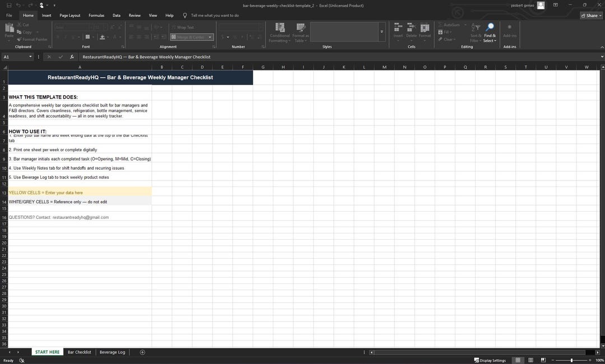Screen dimensions: 605x364
Task: Click the Cut scissors command
Action: 23,25
